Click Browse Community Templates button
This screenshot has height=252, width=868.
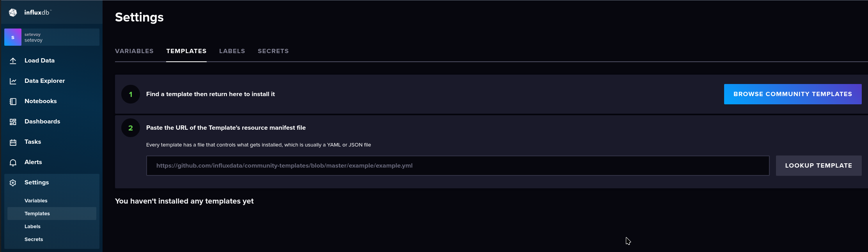point(792,94)
